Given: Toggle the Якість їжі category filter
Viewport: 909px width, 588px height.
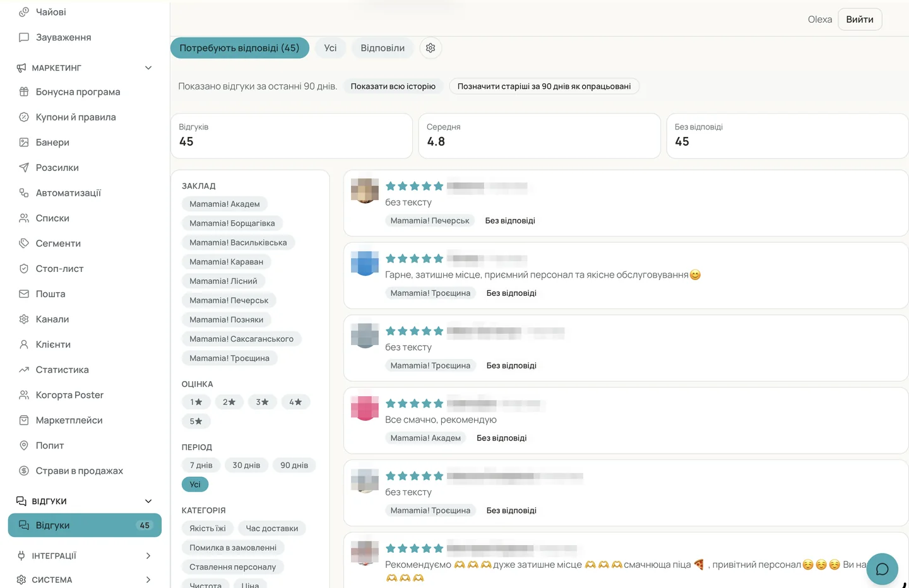Looking at the screenshot, I should click(x=208, y=528).
